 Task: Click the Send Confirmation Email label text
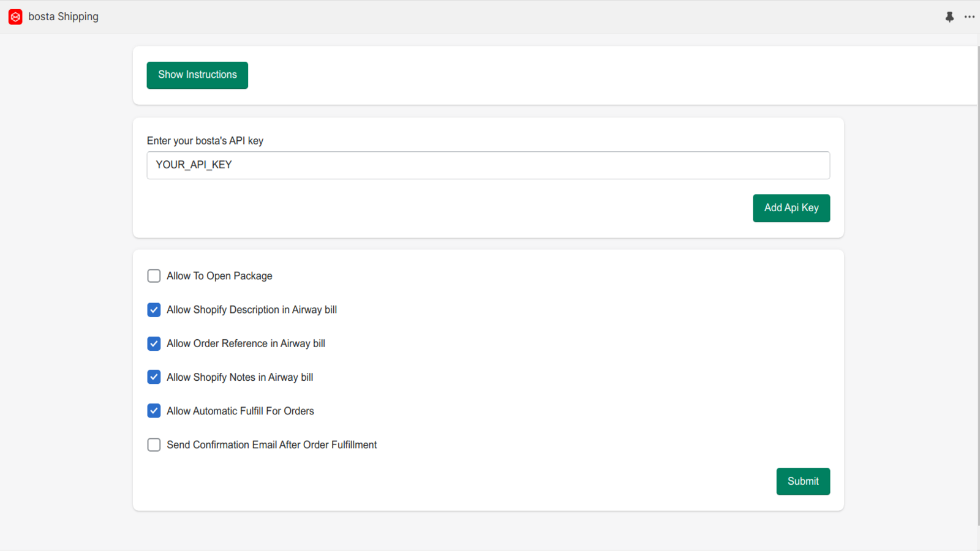coord(271,444)
